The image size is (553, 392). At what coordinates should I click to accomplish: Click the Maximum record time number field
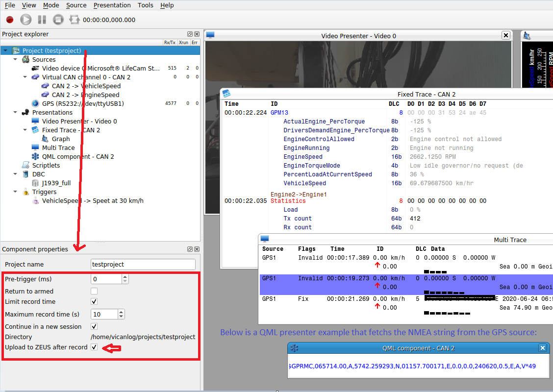point(104,314)
